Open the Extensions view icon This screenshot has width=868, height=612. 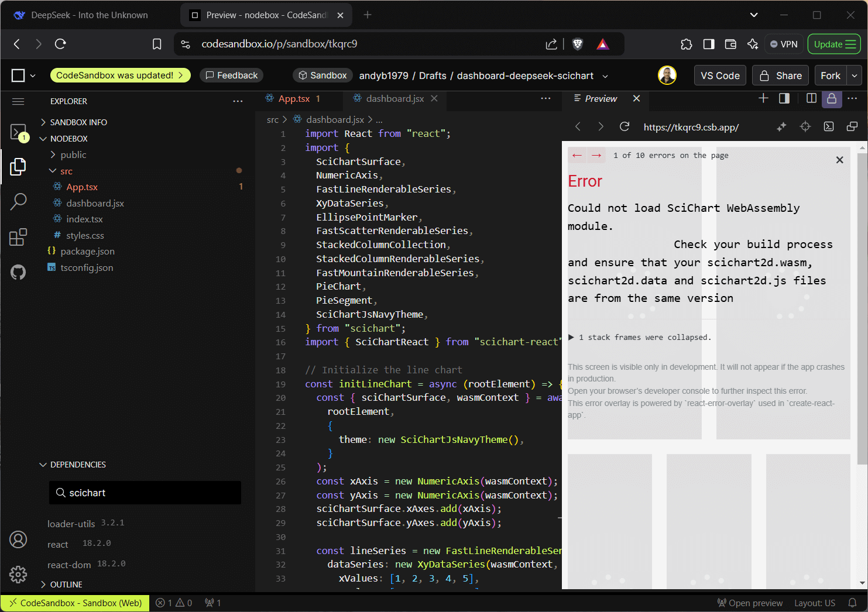coord(18,237)
